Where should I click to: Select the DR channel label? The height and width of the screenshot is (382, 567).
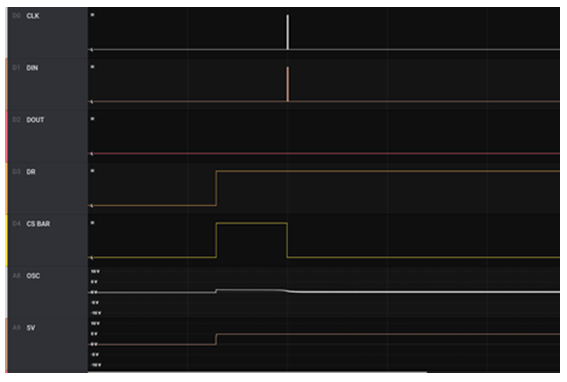pyautogui.click(x=31, y=172)
